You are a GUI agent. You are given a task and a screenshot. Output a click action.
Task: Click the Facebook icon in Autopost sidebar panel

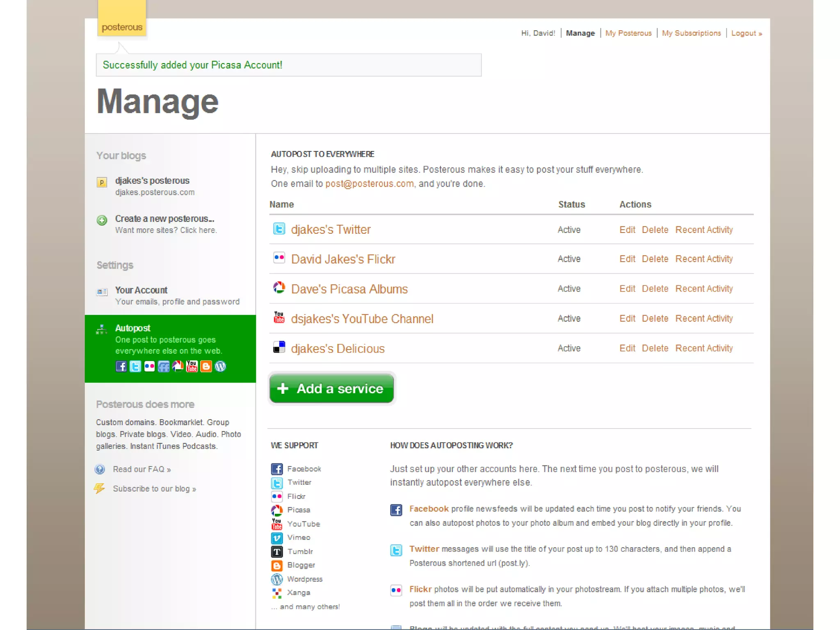[121, 366]
